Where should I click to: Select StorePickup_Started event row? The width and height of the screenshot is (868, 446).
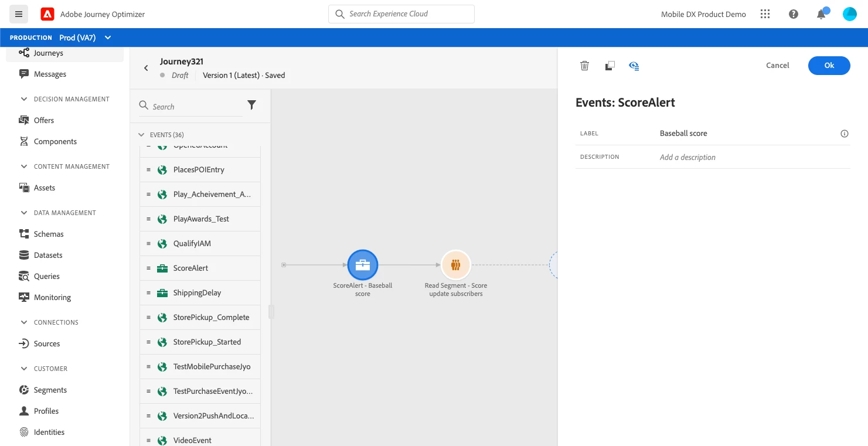pyautogui.click(x=200, y=342)
